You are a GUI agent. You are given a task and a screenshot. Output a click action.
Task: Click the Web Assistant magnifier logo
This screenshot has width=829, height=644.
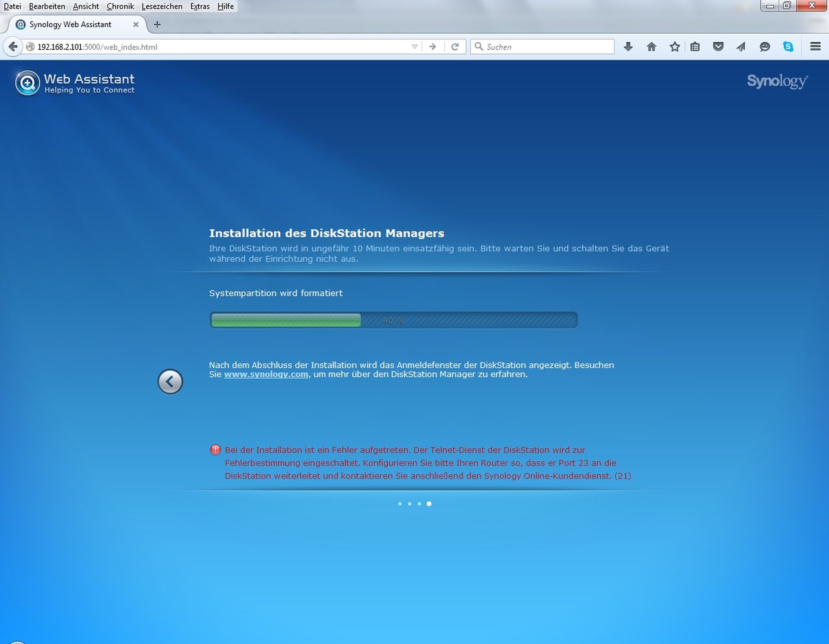[x=28, y=82]
